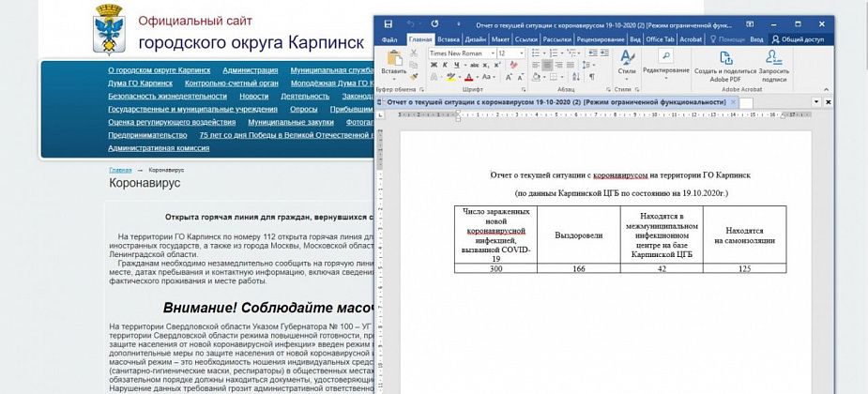Screen dimensions: 868x394
Task: Click the Format Painter brush icon
Action: 414,76
